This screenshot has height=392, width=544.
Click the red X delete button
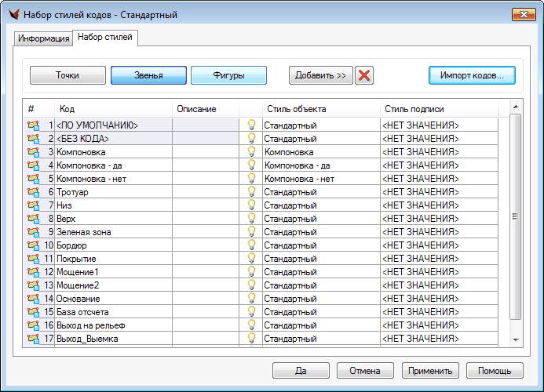click(363, 75)
